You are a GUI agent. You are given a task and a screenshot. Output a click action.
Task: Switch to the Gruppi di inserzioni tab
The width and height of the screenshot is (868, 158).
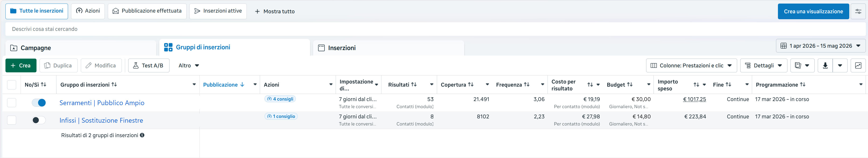tap(234, 47)
